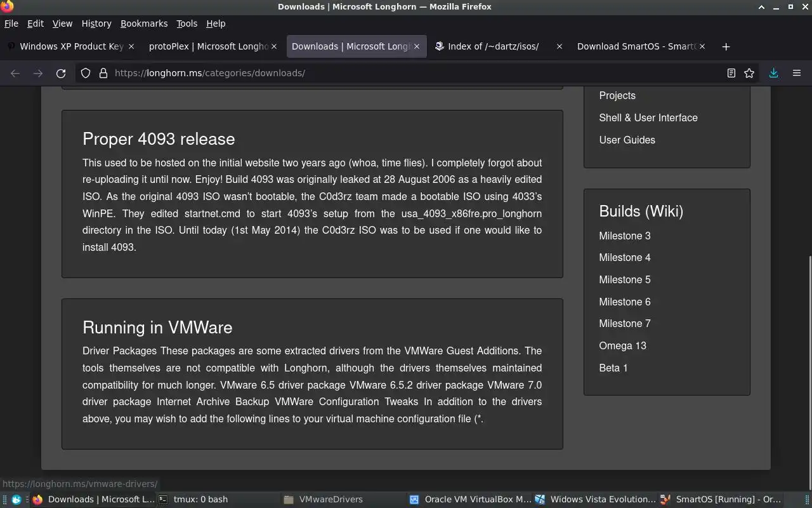Open Milestone 7 builds wiki link

point(625,324)
